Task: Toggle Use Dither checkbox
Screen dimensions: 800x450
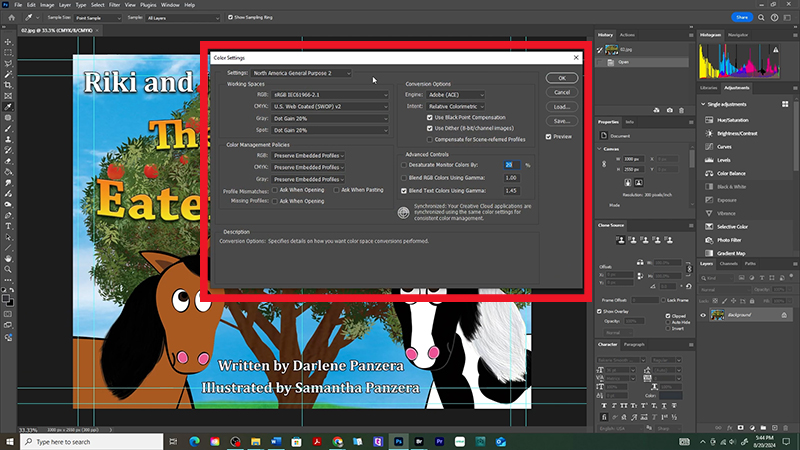Action: click(x=430, y=128)
